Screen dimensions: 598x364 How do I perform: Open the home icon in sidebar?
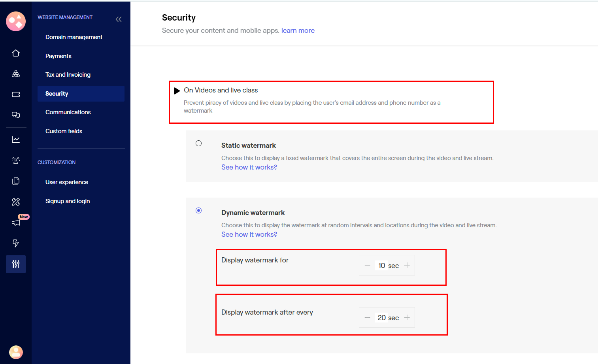tap(16, 53)
